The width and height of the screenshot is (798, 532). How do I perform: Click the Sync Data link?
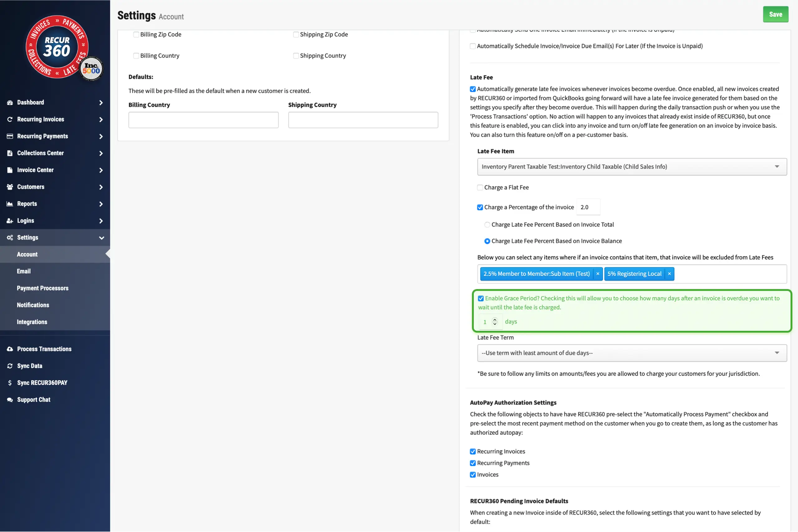[30, 366]
